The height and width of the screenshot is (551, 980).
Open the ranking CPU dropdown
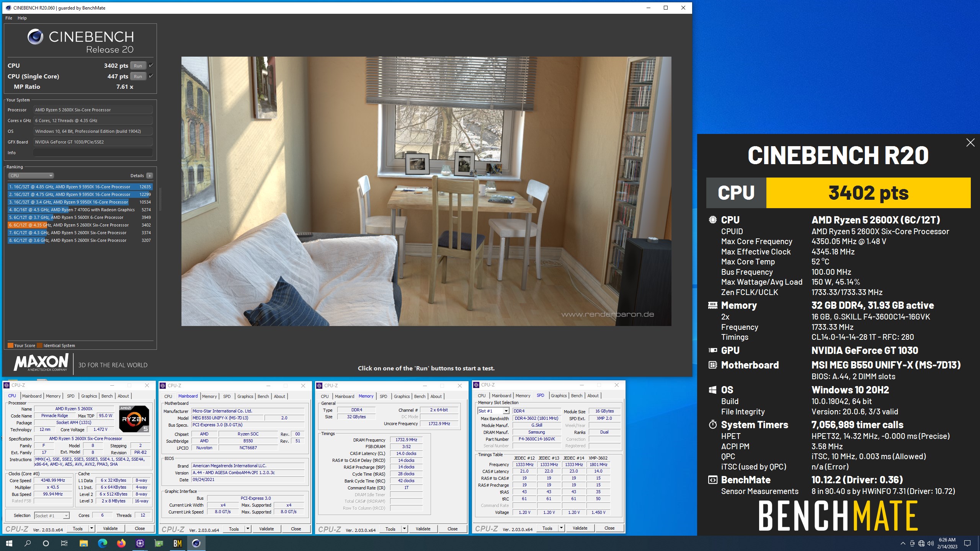31,176
